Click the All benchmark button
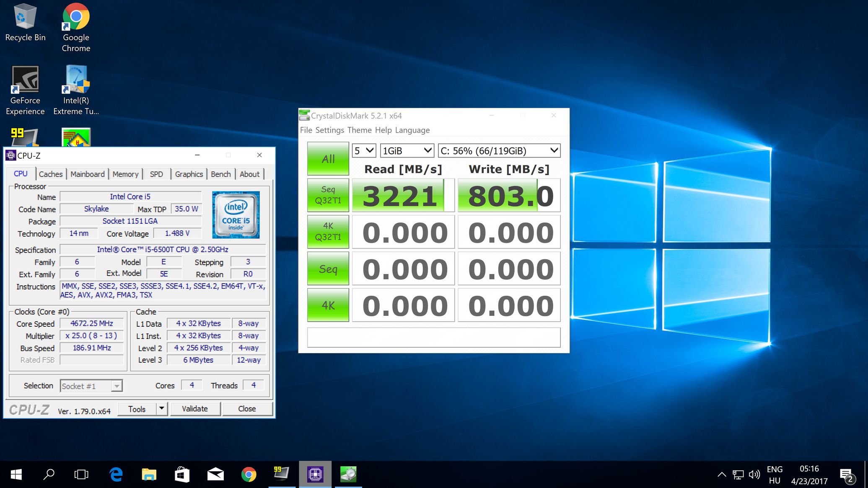This screenshot has height=488, width=868. click(328, 159)
